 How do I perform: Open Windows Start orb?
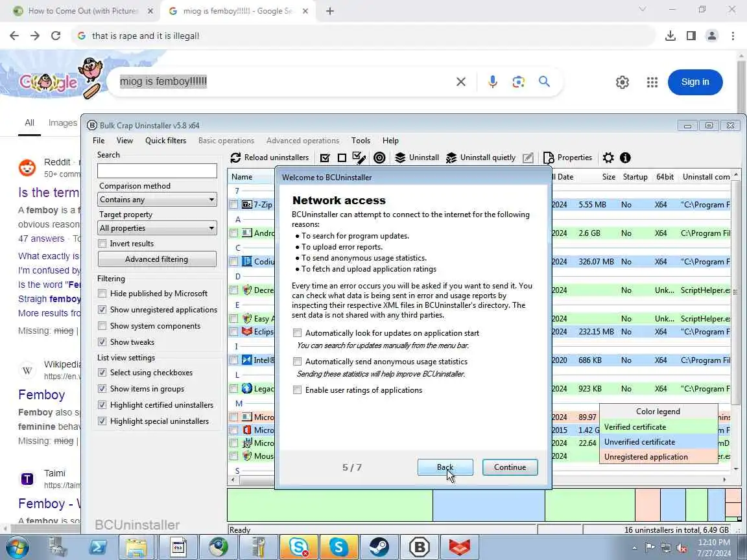(17, 548)
